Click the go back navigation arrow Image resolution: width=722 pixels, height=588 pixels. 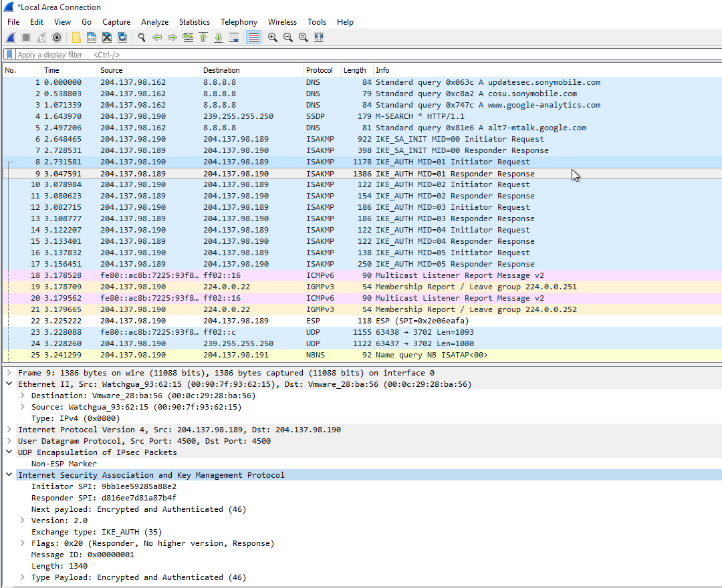157,37
